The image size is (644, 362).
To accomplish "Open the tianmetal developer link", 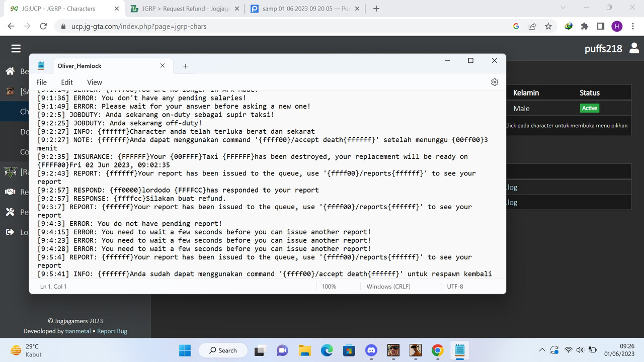I will click(x=78, y=331).
